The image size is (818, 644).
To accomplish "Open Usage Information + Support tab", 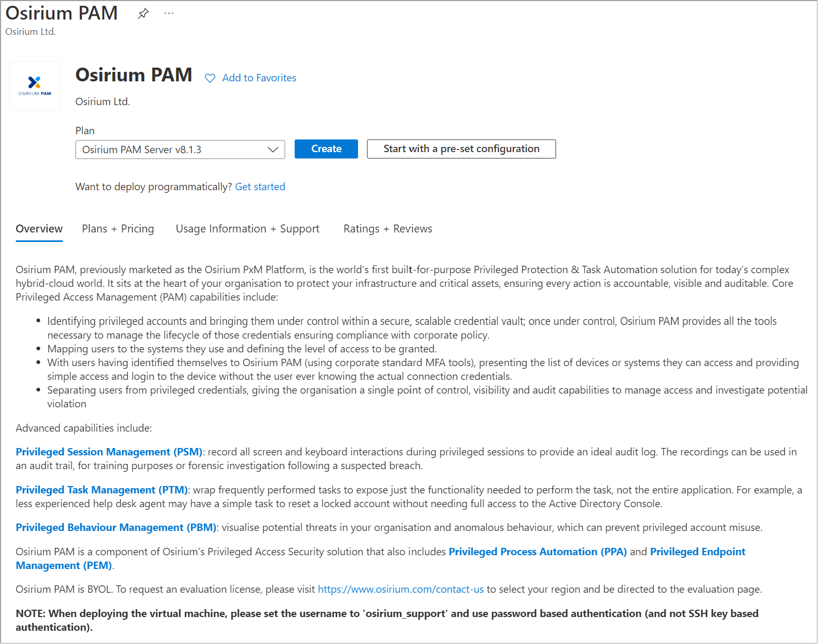I will (247, 229).
